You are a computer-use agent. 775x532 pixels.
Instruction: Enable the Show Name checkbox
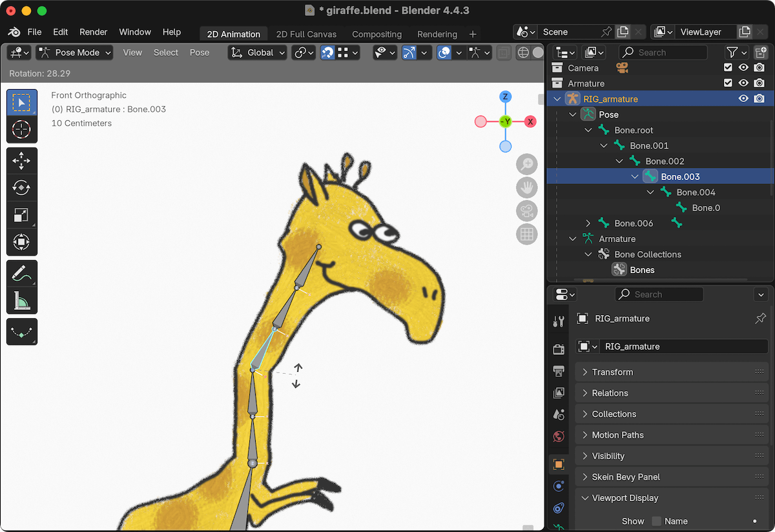[x=657, y=521]
